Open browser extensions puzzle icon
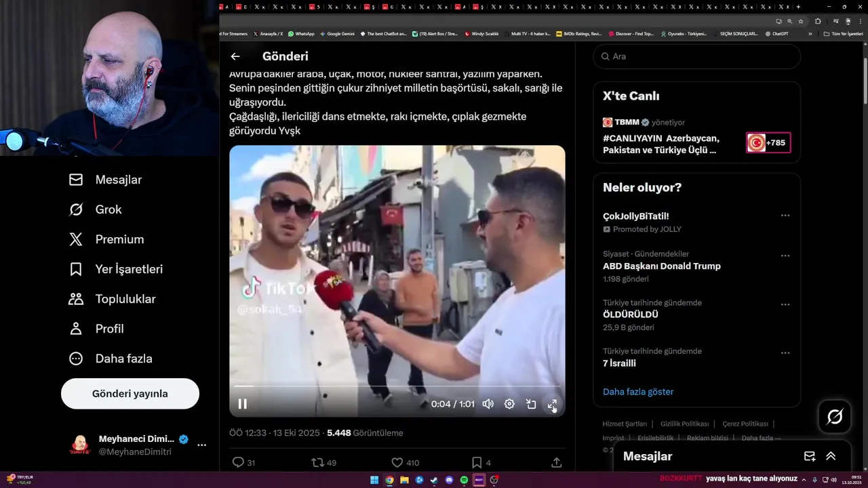Image resolution: width=868 pixels, height=488 pixels. click(x=818, y=21)
